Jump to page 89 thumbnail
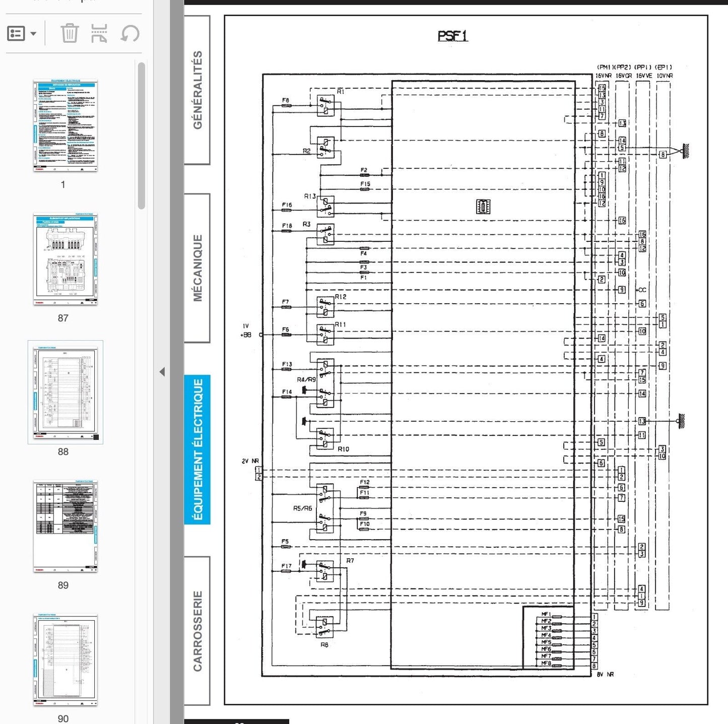Image resolution: width=728 pixels, height=724 pixels. coord(65,526)
